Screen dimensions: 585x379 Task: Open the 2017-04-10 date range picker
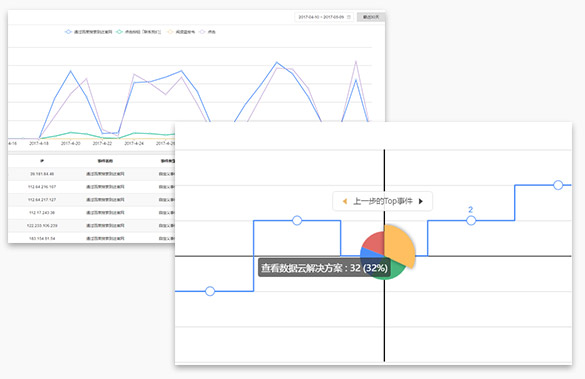coord(324,17)
